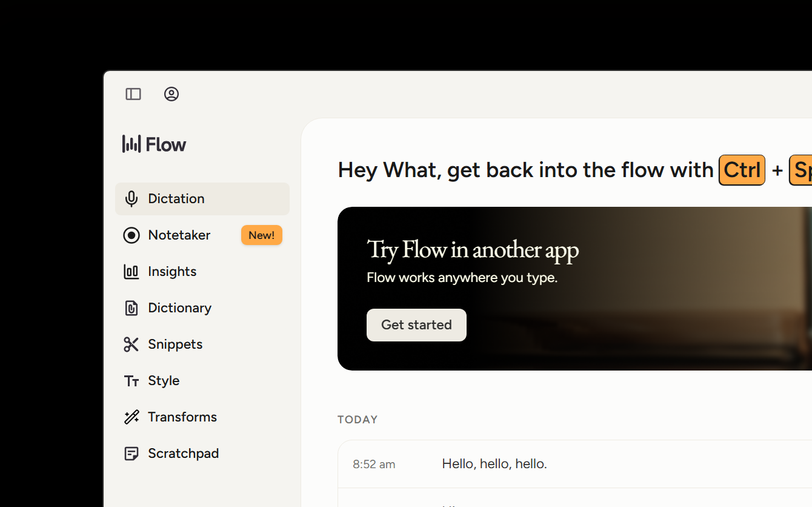
Task: Toggle the sidebar panel icon
Action: coord(133,94)
